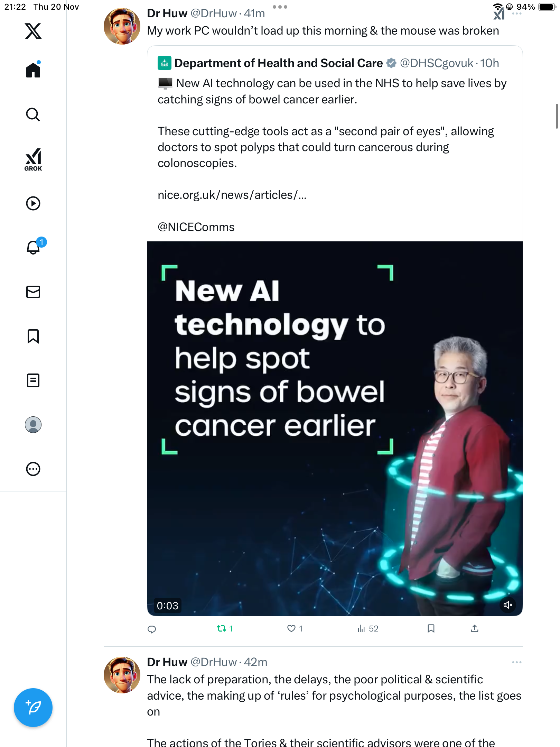The height and width of the screenshot is (747, 560).
Task: Open the profile avatar in sidebar
Action: (x=33, y=425)
